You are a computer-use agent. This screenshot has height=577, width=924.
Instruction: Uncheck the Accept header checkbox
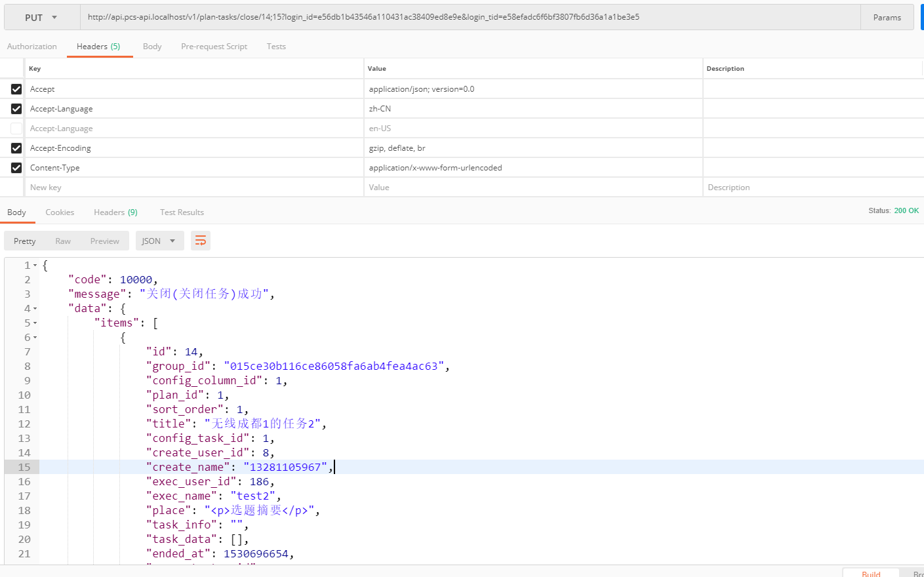click(16, 89)
